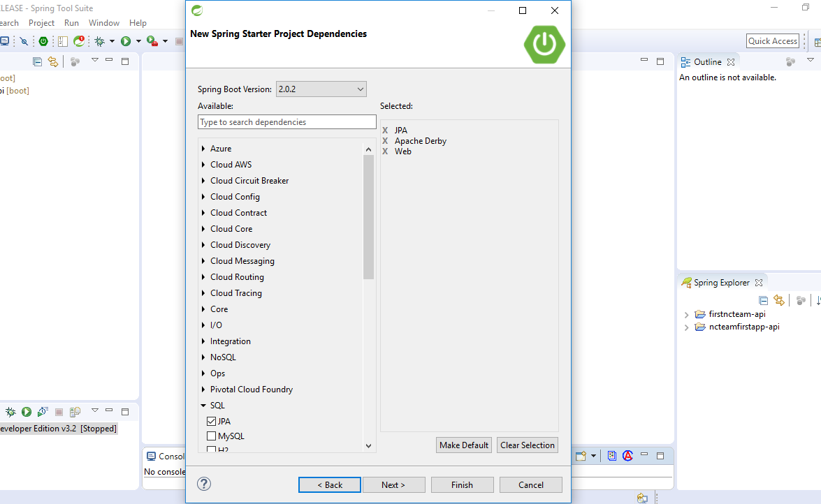Image resolution: width=821 pixels, height=504 pixels.
Task: Enable the MySQL dependency
Action: (212, 436)
